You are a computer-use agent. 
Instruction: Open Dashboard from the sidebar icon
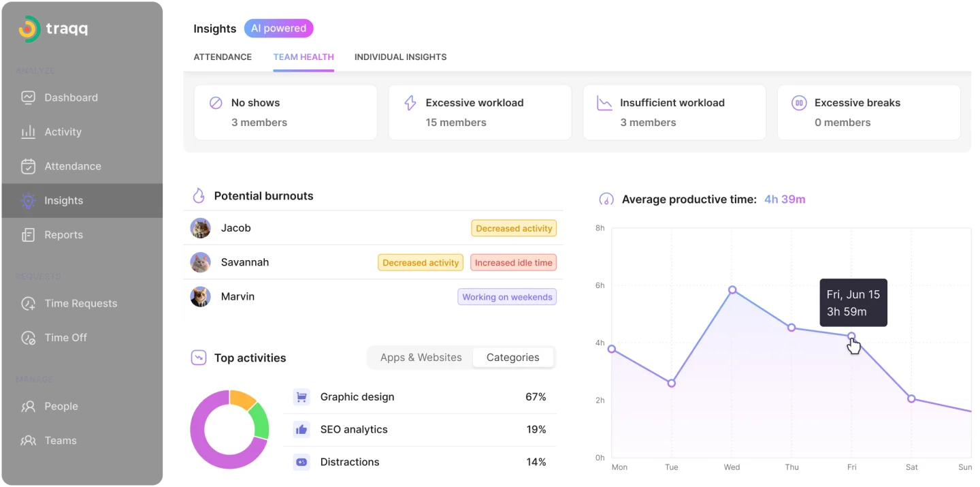[x=28, y=97]
